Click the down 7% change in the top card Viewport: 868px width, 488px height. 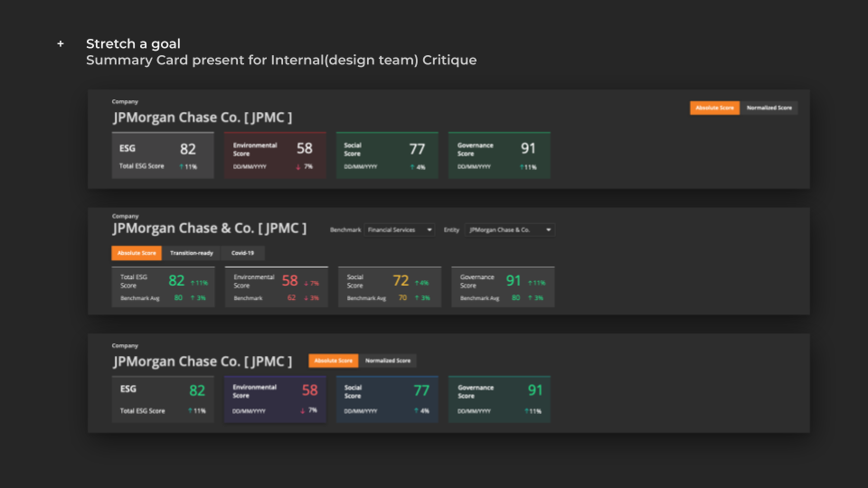coord(304,166)
